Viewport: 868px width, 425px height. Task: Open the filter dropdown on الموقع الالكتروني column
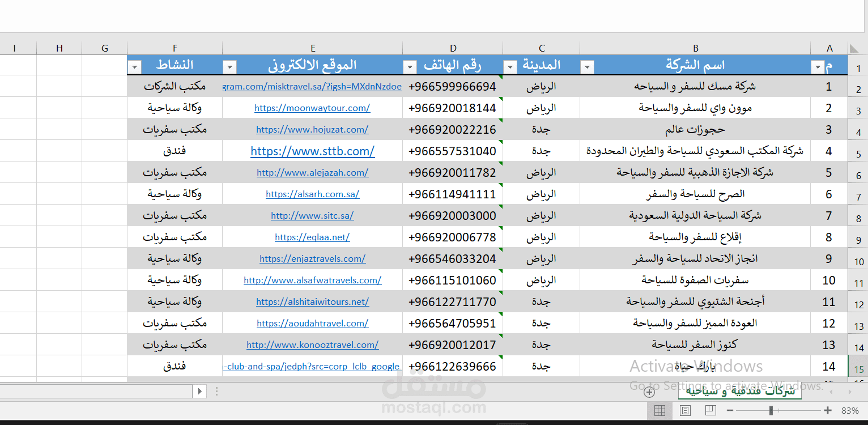pos(229,66)
